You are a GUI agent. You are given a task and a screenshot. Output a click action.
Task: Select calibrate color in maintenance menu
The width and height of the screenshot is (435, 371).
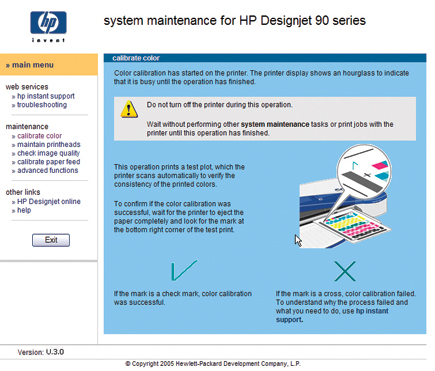coord(39,136)
